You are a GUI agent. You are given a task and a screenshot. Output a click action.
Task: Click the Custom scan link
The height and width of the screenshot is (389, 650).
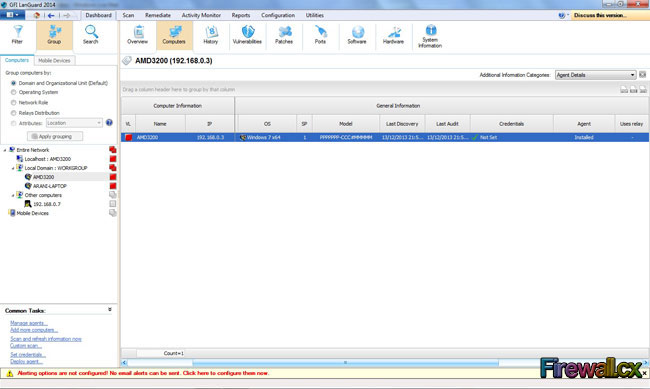coord(26,345)
